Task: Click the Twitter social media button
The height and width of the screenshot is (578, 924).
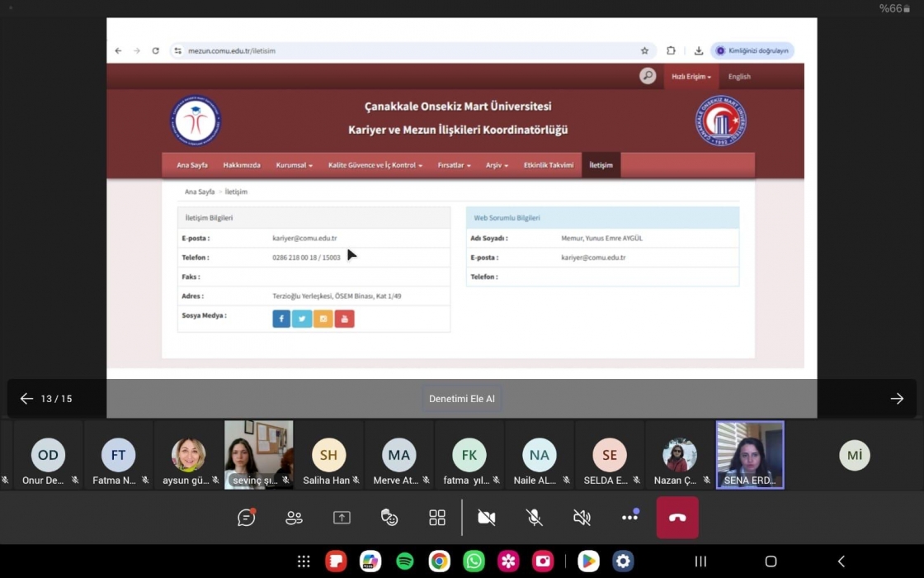Action: coord(302,319)
